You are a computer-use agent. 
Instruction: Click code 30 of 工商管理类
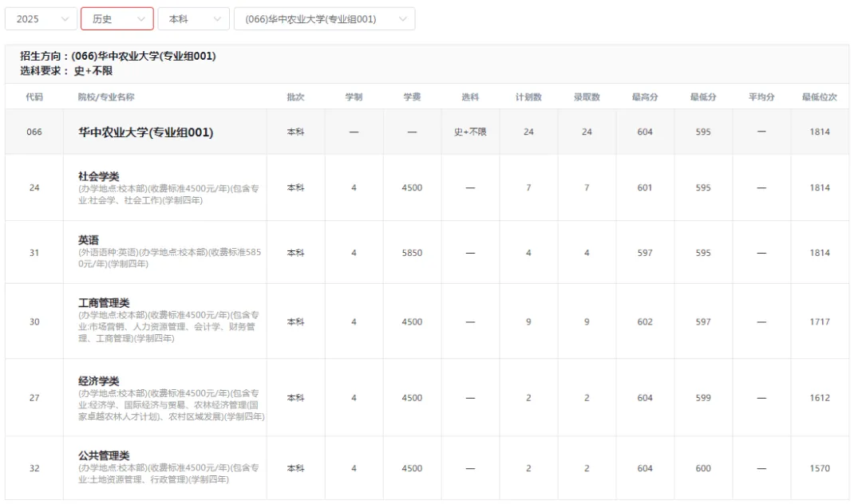point(34,321)
